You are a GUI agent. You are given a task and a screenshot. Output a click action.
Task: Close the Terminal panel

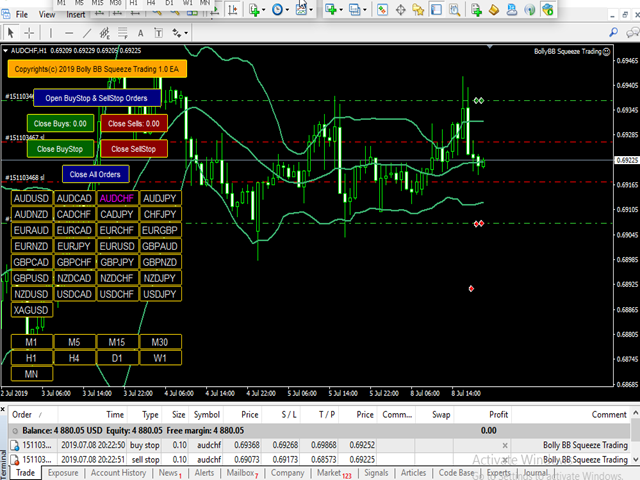(x=3, y=409)
